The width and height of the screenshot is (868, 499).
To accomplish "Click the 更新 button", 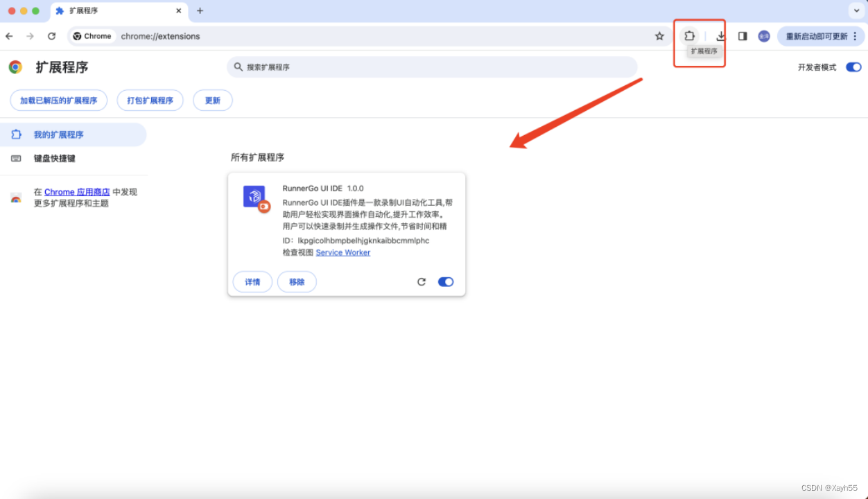I will coord(213,100).
